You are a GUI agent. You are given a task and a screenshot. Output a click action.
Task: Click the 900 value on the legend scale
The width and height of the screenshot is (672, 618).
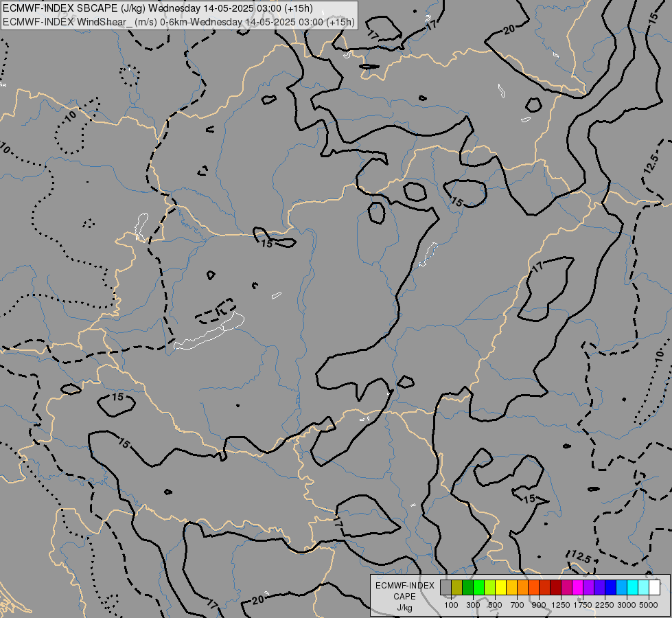(x=539, y=605)
